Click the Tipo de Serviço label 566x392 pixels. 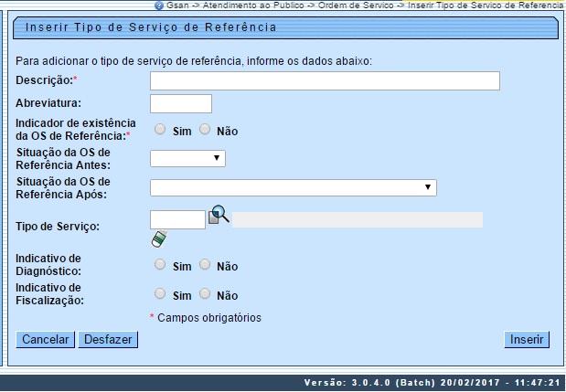pos(58,227)
